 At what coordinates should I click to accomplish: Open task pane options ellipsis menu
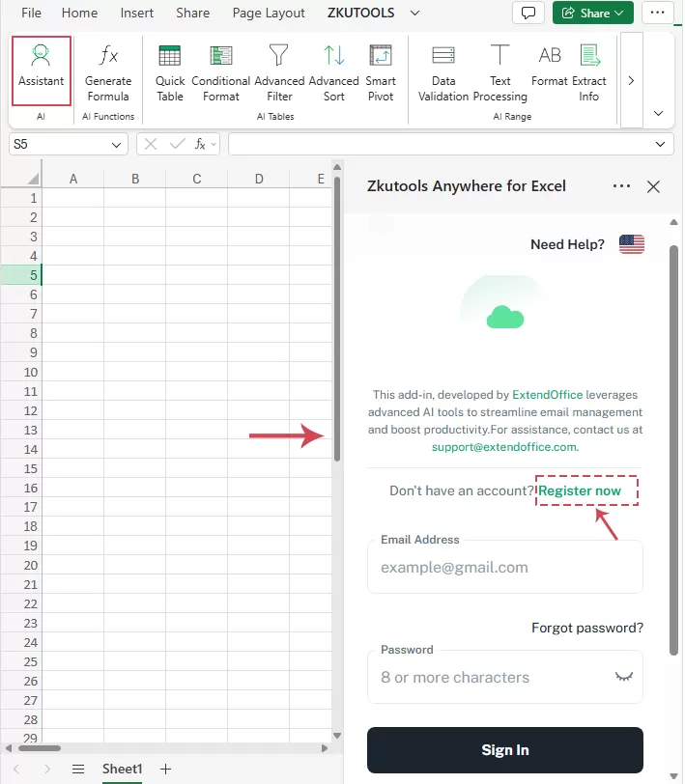point(621,186)
